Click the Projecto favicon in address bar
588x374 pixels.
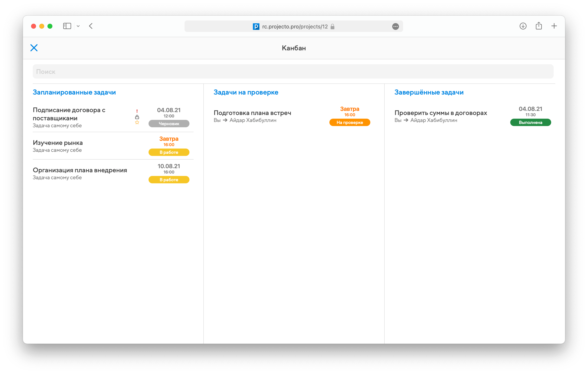click(256, 26)
